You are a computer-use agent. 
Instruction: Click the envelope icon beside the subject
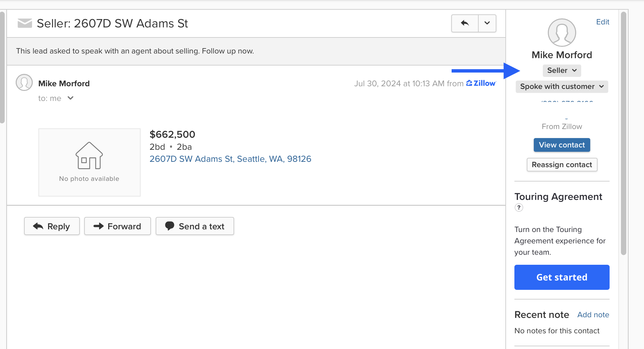click(25, 23)
